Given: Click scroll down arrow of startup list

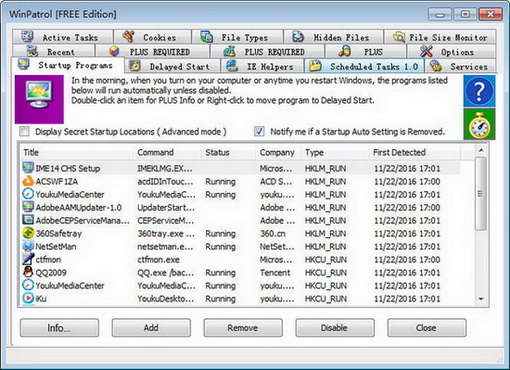Looking at the screenshot, I should 481,299.
